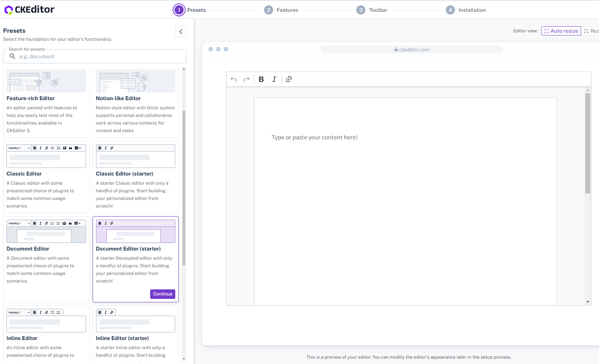
Task: Enable Auto resize editor view
Action: click(561, 31)
